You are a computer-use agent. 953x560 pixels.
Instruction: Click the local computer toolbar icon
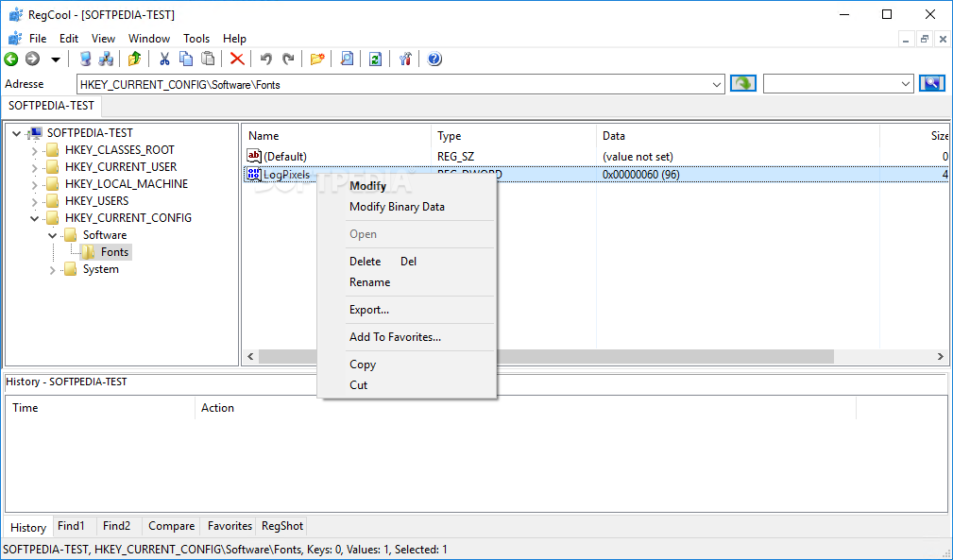(x=86, y=59)
